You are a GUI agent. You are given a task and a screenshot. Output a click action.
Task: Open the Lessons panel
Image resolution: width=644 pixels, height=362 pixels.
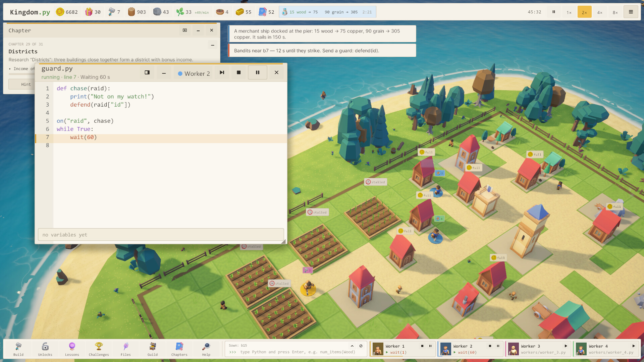tap(72, 349)
